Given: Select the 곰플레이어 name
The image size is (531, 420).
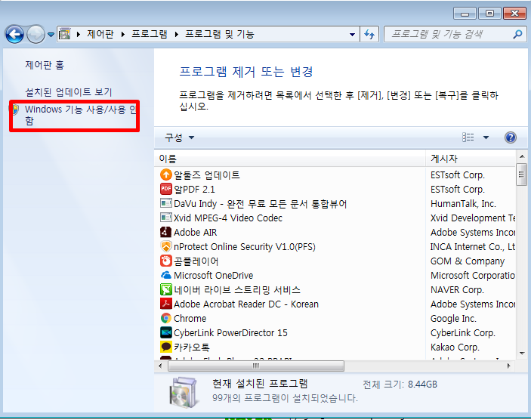Looking at the screenshot, I should 196,261.
